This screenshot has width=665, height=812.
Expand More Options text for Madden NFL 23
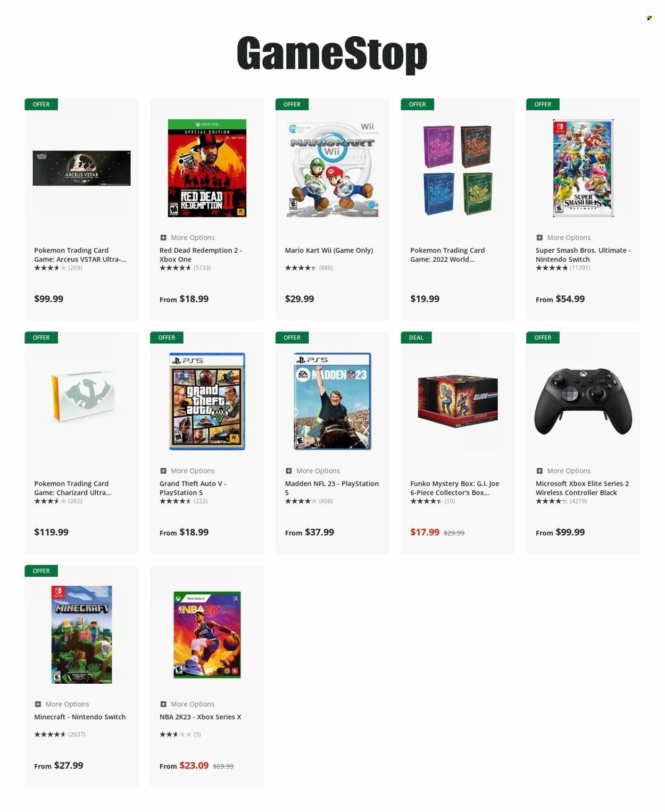point(318,471)
